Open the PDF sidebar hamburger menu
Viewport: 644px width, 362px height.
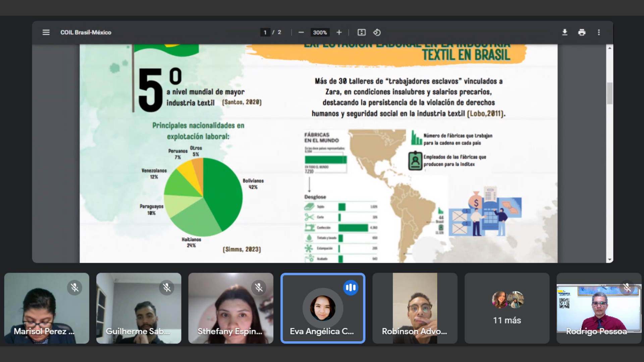point(46,33)
